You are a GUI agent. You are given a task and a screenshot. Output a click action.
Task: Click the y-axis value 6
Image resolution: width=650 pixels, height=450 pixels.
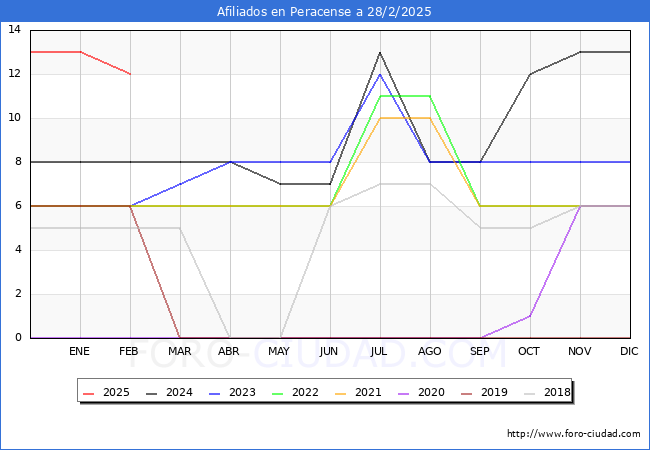18,206
